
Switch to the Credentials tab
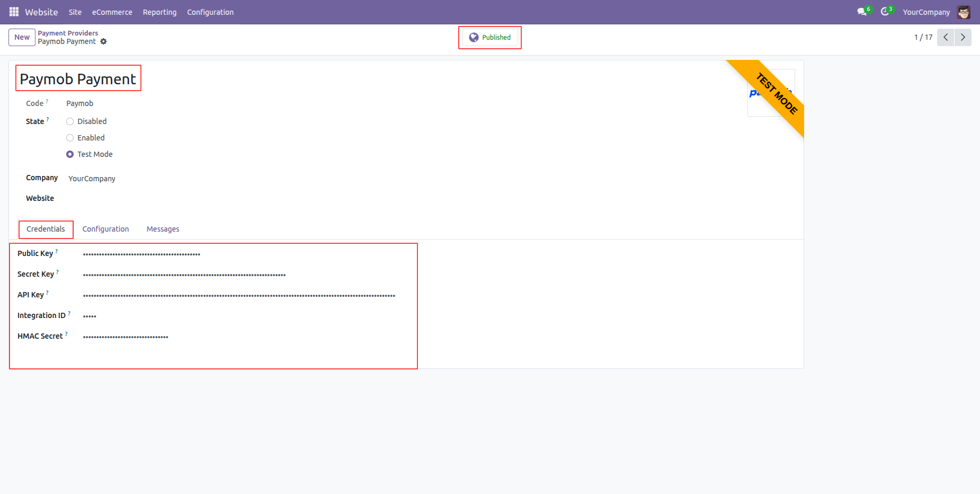[46, 229]
